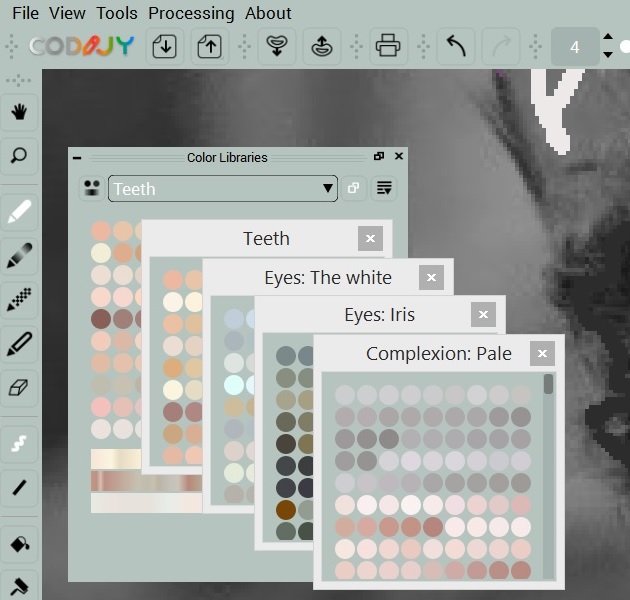Select the white Pen tool
The height and width of the screenshot is (600, 630).
pyautogui.click(x=19, y=212)
